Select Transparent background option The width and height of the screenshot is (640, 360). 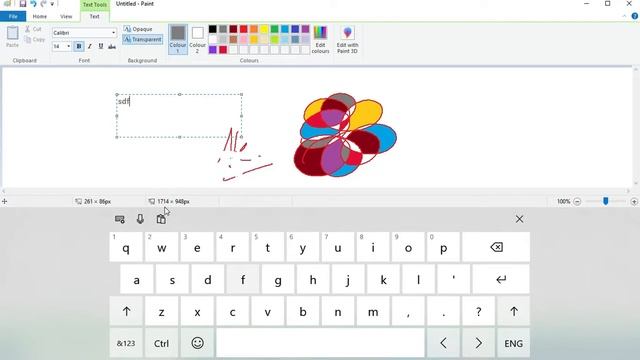pos(142,40)
